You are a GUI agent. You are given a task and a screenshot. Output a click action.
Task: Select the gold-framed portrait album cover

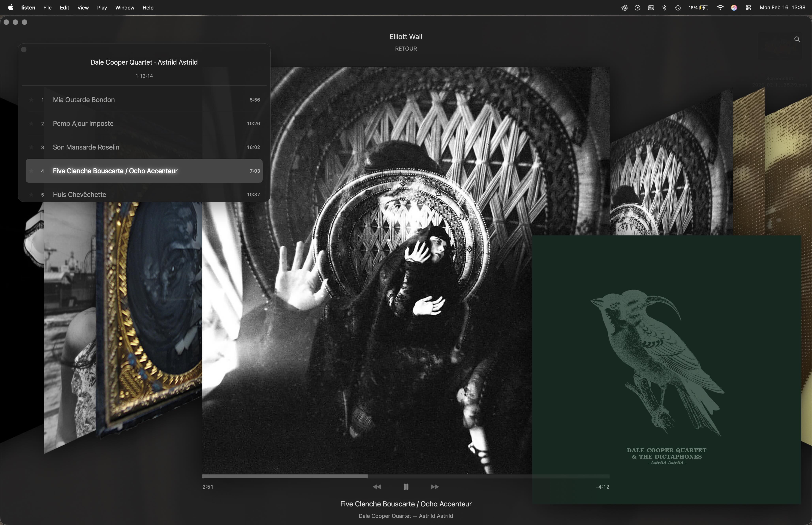pos(150,317)
